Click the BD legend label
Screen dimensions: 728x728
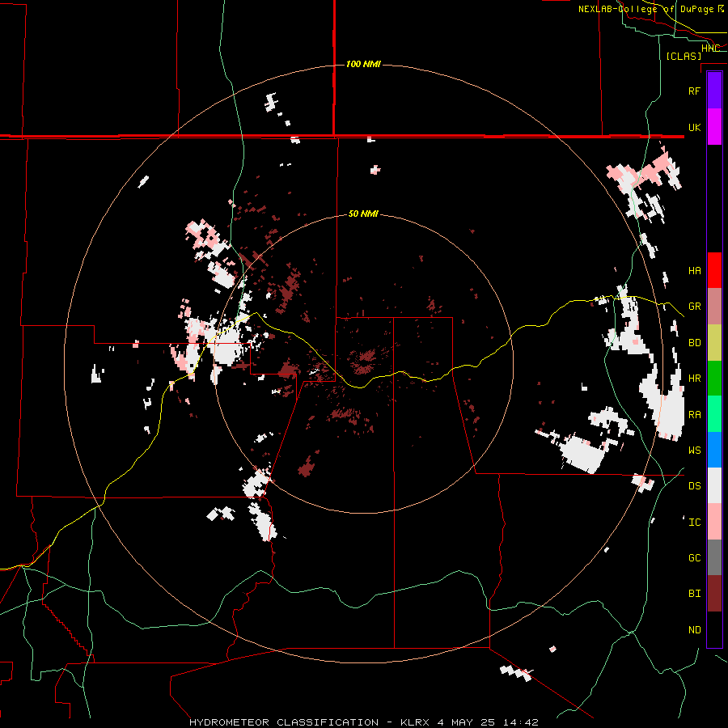point(694,343)
